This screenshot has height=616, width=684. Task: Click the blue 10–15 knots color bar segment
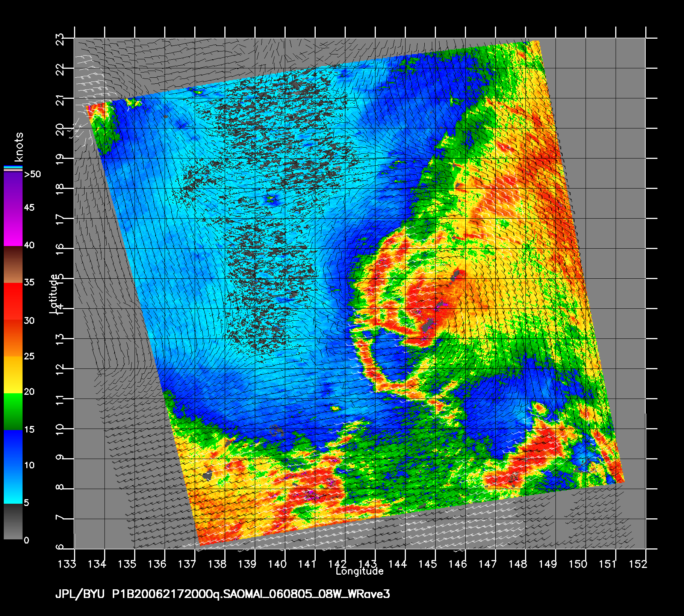tap(13, 448)
